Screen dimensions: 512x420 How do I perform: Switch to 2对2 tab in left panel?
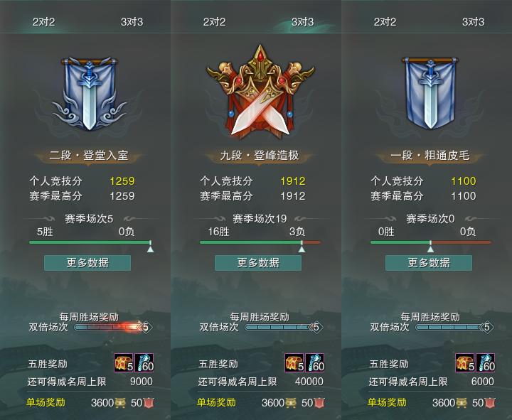(44, 22)
